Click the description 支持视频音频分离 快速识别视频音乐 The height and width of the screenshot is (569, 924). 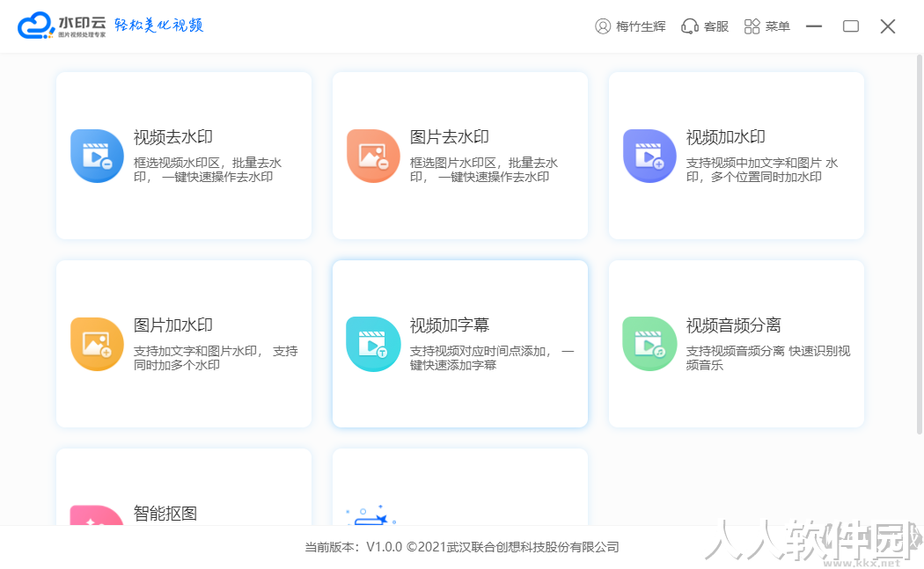768,358
